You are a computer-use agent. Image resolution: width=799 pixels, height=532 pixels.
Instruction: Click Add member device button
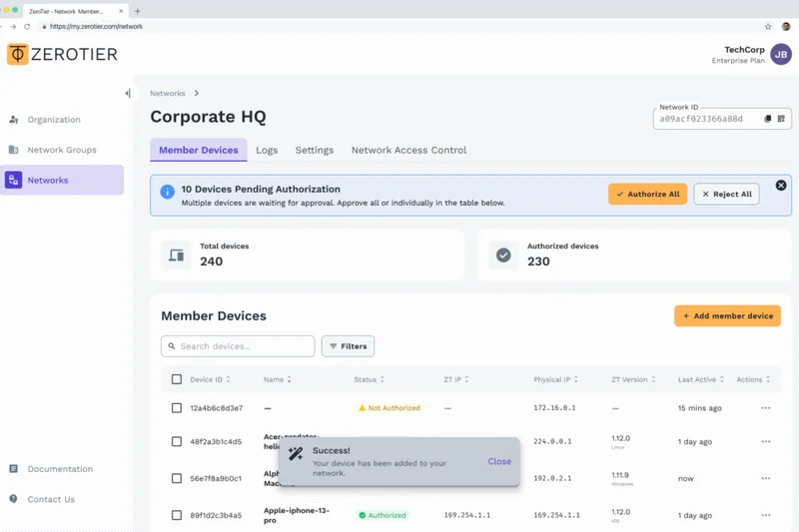coord(728,315)
